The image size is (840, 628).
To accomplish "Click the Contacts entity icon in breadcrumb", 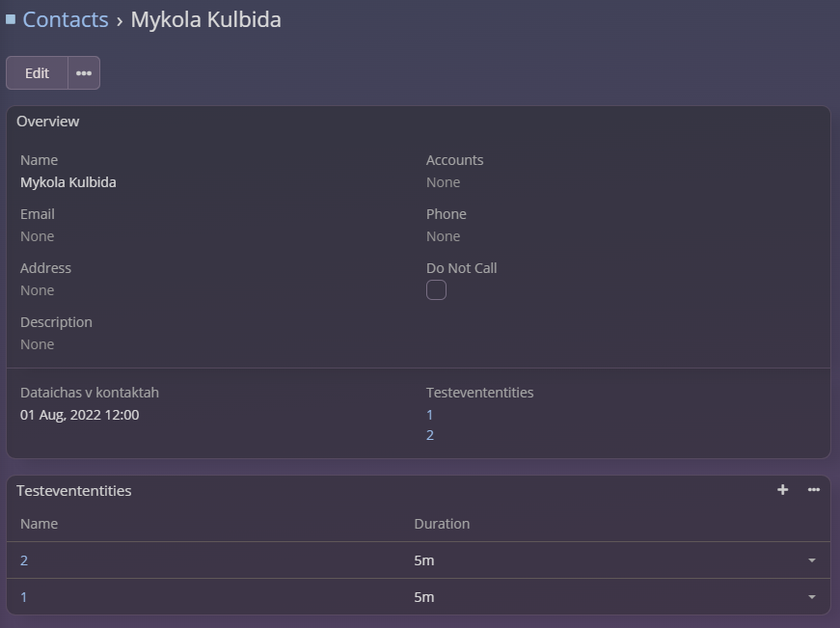I will coord(11,19).
